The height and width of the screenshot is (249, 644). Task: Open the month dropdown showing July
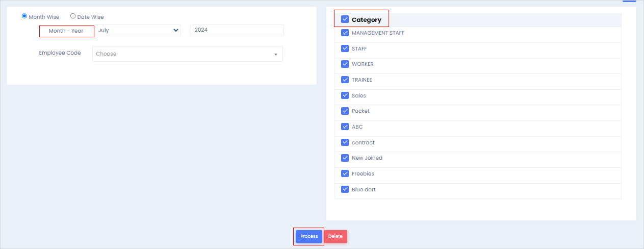pos(138,31)
